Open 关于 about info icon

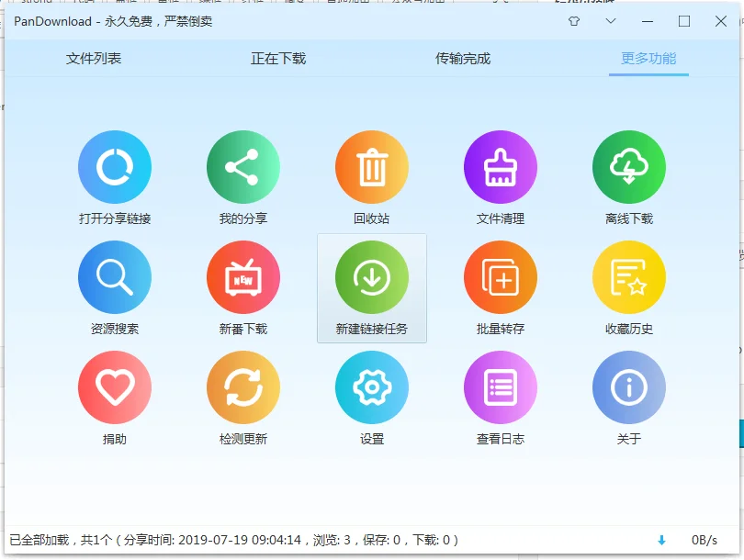[628, 386]
